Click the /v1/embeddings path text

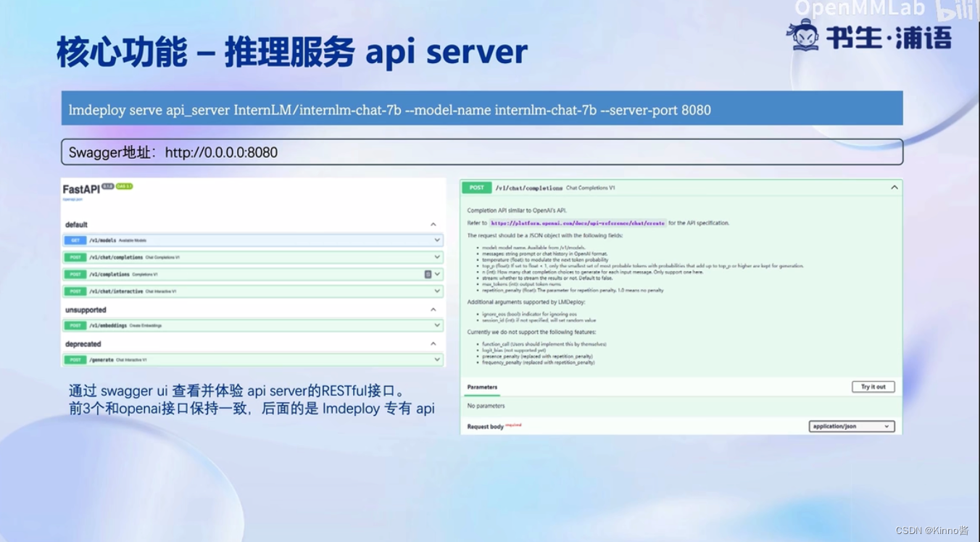coord(108,326)
